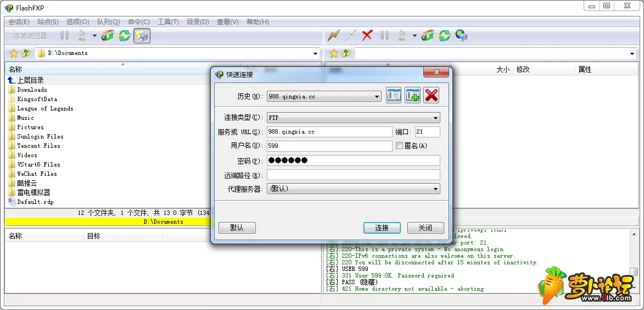
Task: Click the up-folder icon in left path bar
Action: point(26,53)
